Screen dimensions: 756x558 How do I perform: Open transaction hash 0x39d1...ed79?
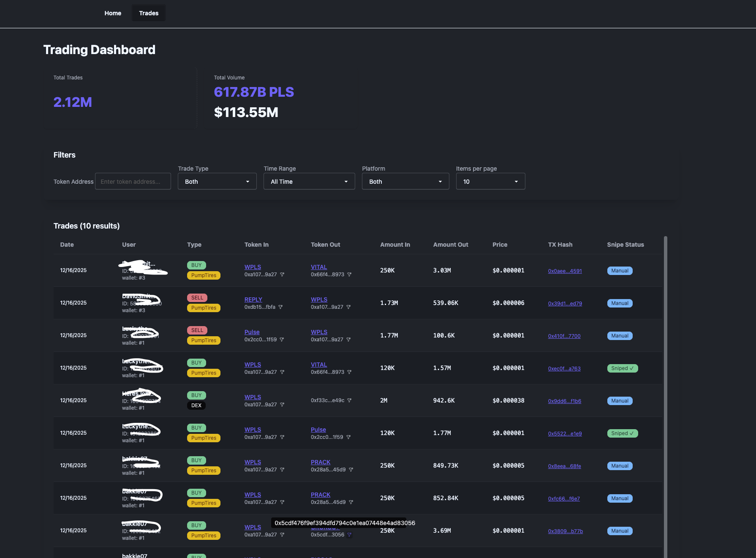pos(565,304)
